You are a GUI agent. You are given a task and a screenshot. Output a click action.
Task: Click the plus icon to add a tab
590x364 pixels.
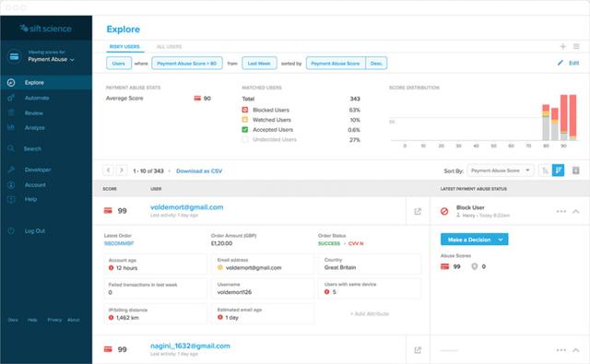[563, 46]
